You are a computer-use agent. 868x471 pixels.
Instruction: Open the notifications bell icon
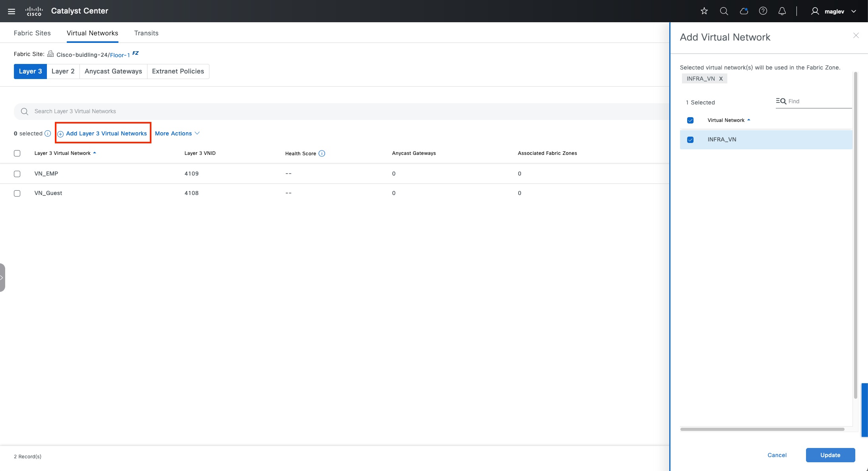click(782, 11)
